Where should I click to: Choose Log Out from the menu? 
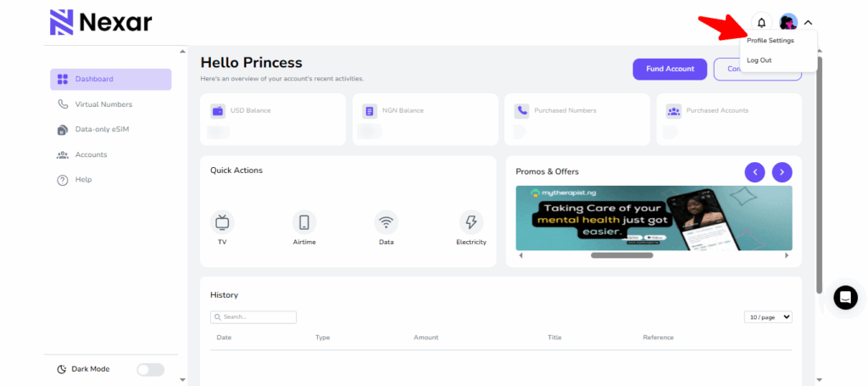point(759,60)
